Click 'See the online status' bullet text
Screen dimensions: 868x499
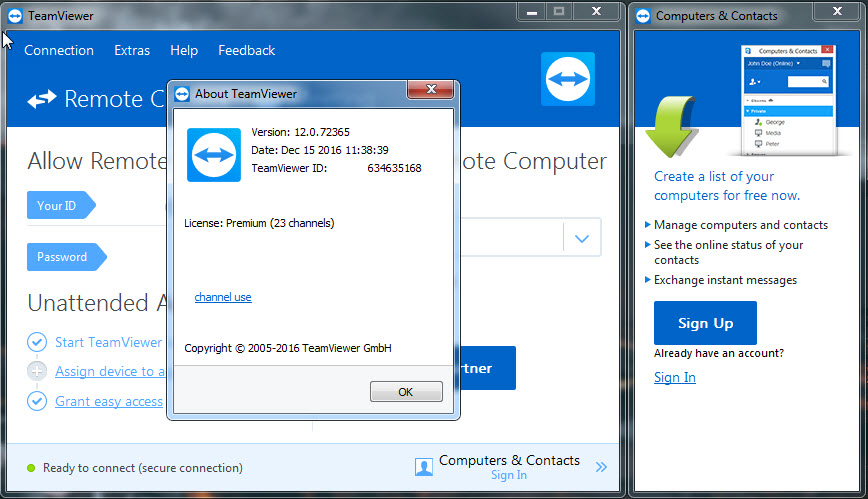(x=728, y=253)
